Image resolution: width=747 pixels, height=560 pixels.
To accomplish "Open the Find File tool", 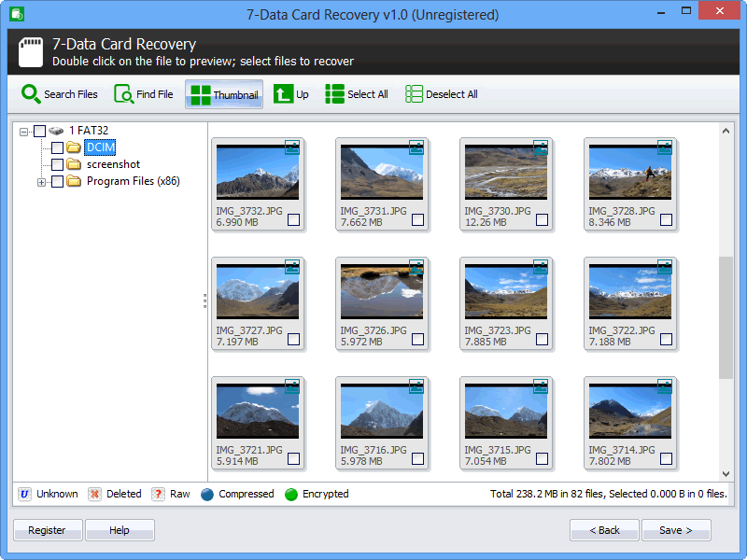I will coord(143,93).
